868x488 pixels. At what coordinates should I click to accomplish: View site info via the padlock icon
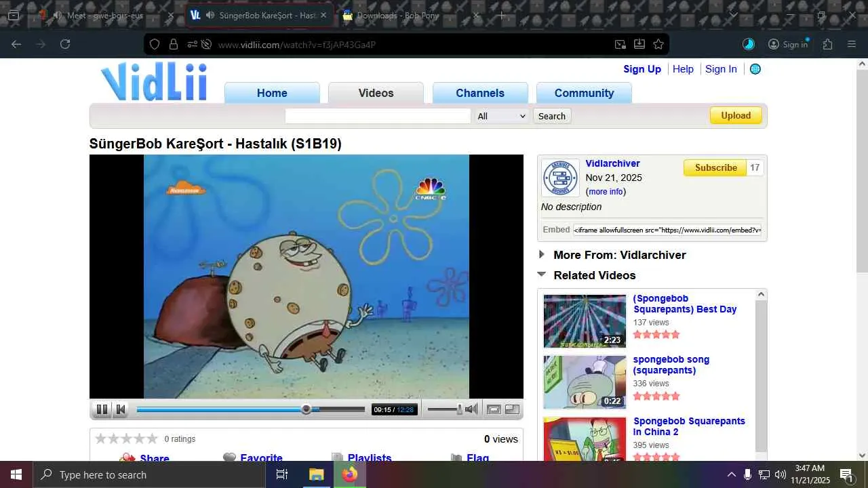point(174,45)
